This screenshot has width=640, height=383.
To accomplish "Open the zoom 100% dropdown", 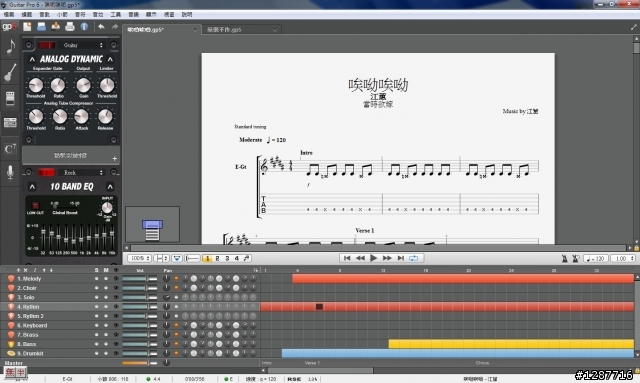I will 139,258.
